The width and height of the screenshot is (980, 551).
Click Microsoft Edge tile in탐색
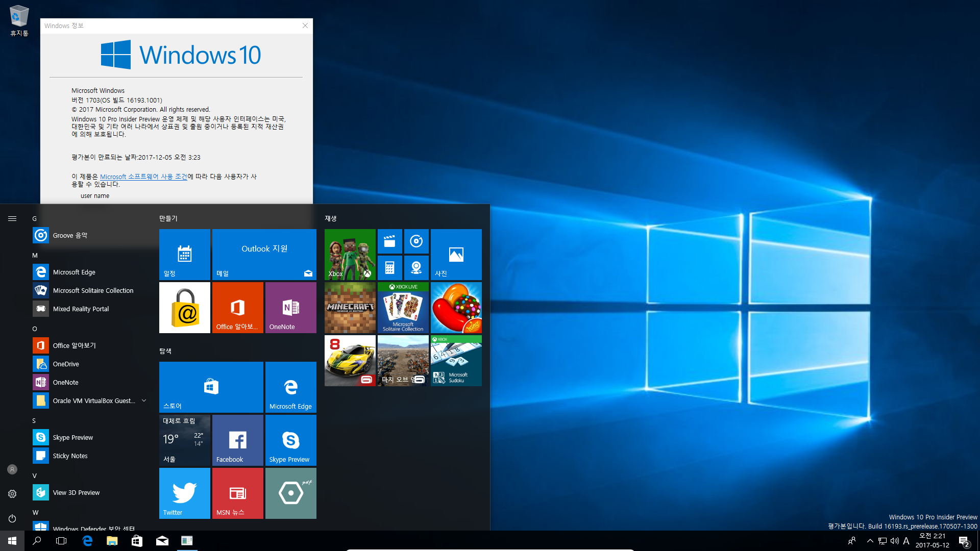point(291,387)
